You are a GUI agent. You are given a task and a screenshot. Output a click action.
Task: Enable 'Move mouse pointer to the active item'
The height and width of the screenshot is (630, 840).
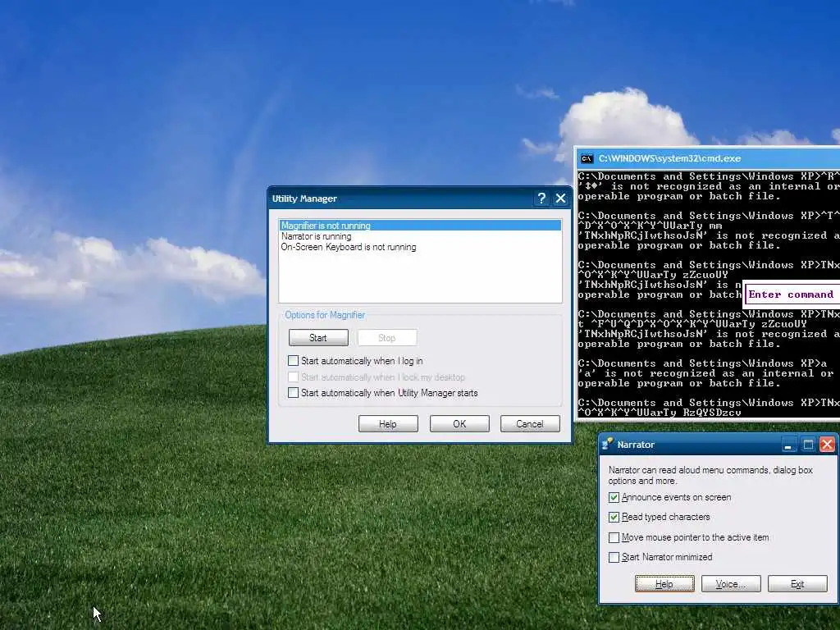click(614, 537)
